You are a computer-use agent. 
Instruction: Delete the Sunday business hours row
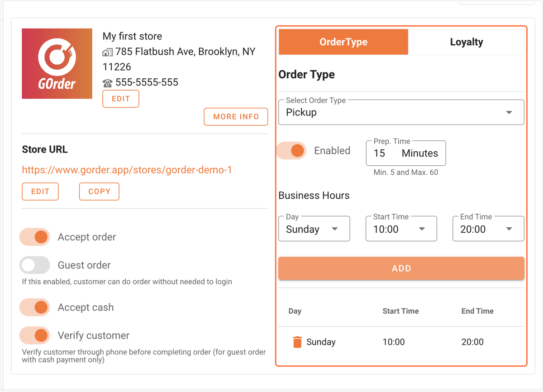(x=297, y=342)
